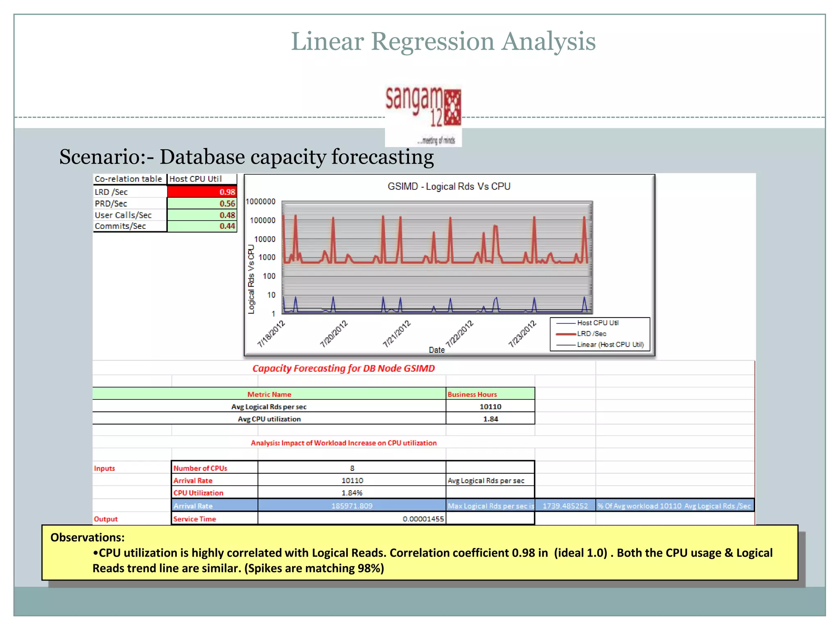Click the green 0.56 correlation cell
This screenshot has height=630, width=840.
click(x=202, y=203)
